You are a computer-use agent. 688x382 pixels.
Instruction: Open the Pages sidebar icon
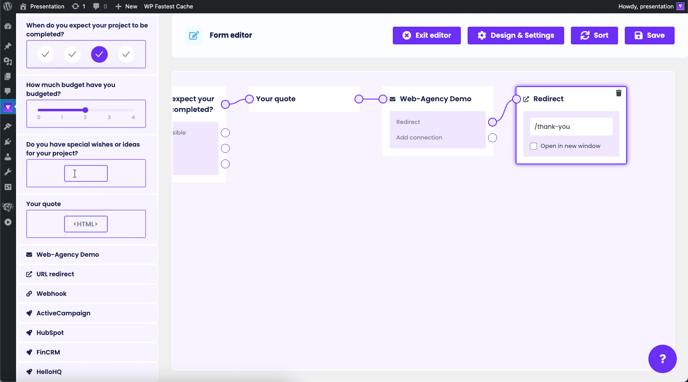tap(7, 76)
